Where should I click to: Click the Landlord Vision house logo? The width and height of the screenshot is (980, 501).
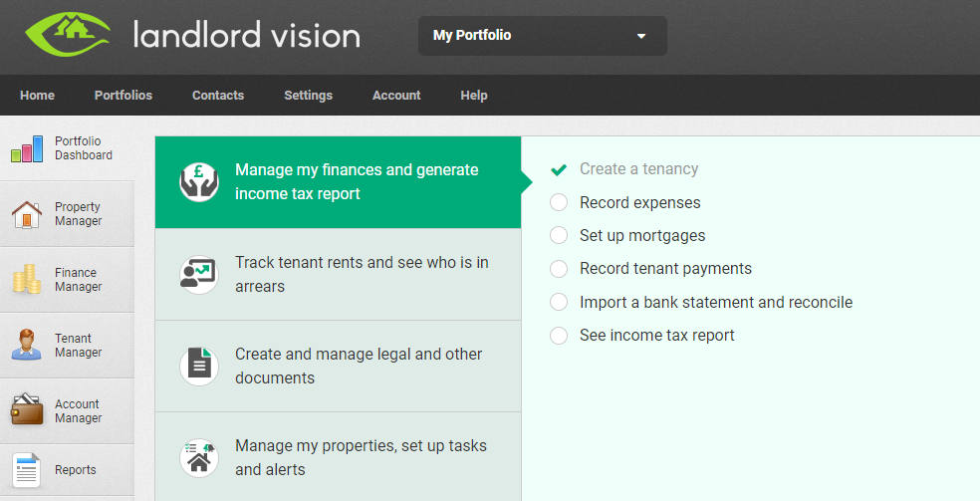pyautogui.click(x=65, y=36)
